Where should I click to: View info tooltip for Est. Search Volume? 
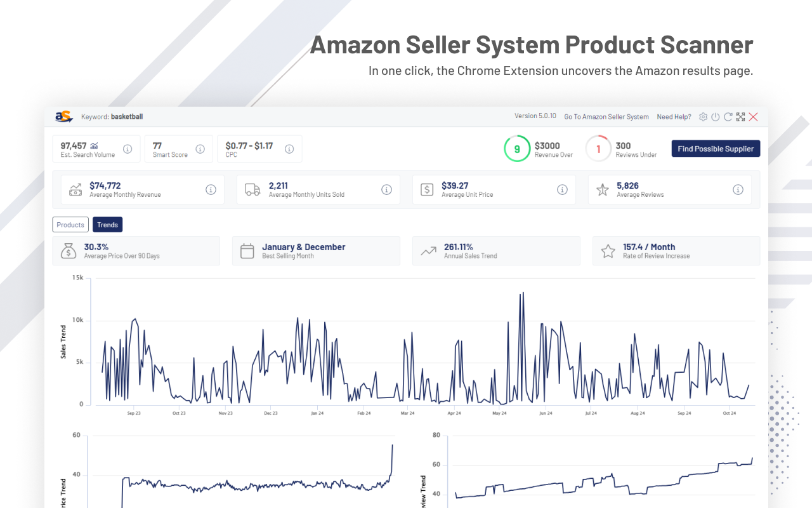click(x=128, y=148)
